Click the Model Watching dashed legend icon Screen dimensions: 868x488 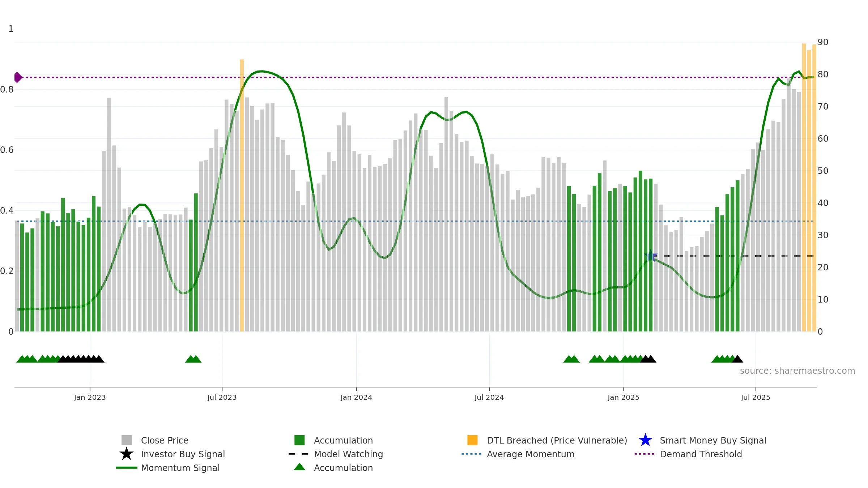[299, 454]
